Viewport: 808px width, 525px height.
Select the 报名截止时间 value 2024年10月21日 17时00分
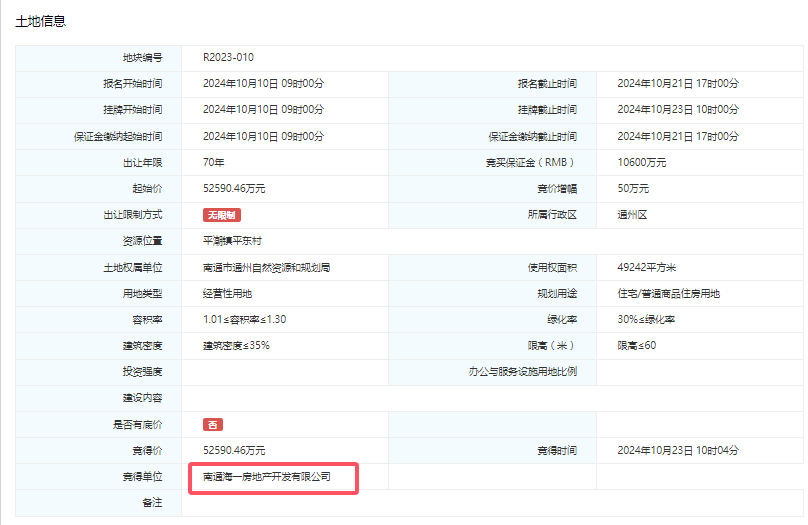pyautogui.click(x=678, y=83)
